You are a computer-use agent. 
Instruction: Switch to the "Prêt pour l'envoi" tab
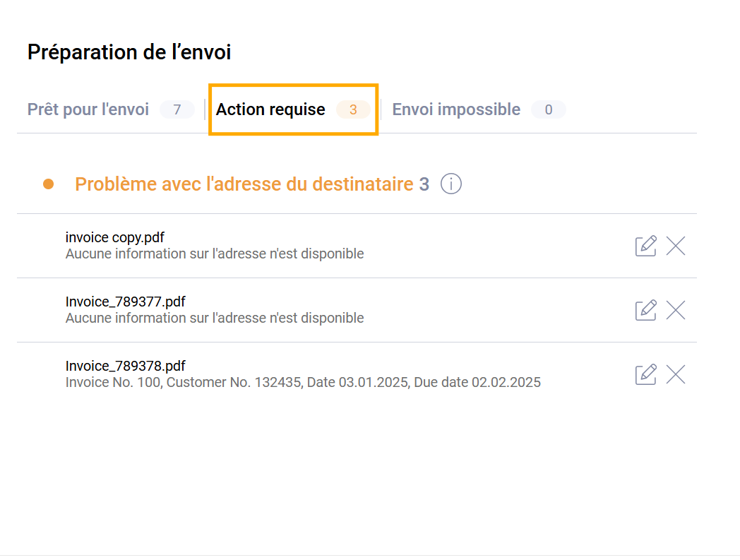88,109
